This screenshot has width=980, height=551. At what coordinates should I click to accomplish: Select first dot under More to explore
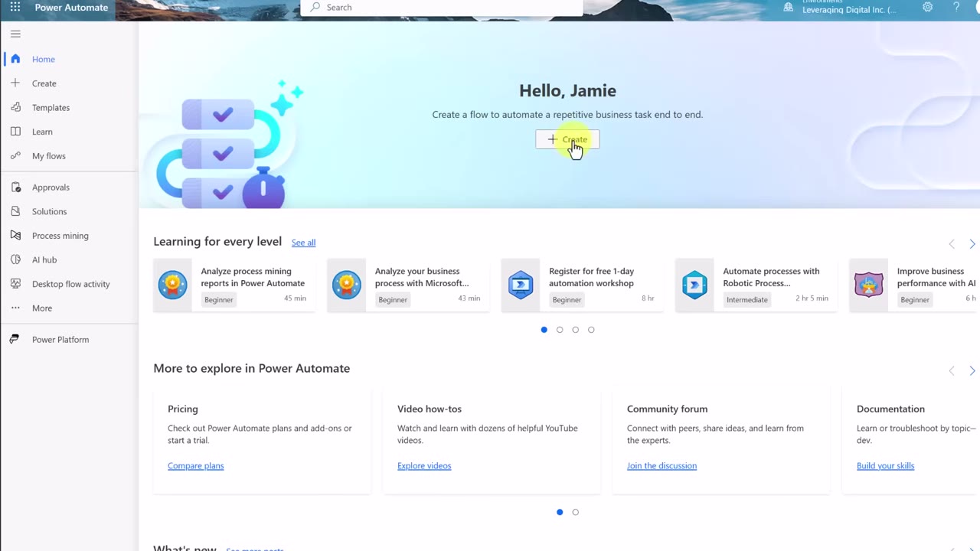[x=560, y=512]
